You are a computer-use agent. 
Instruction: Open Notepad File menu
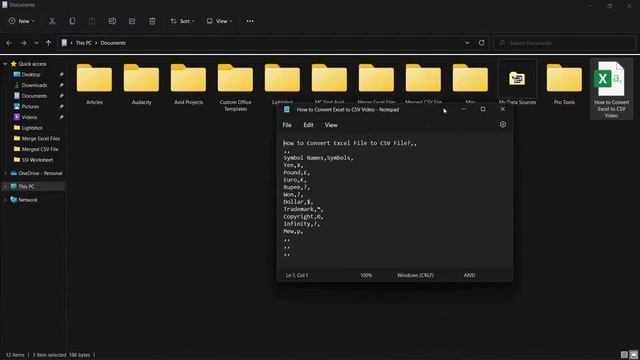coord(287,125)
